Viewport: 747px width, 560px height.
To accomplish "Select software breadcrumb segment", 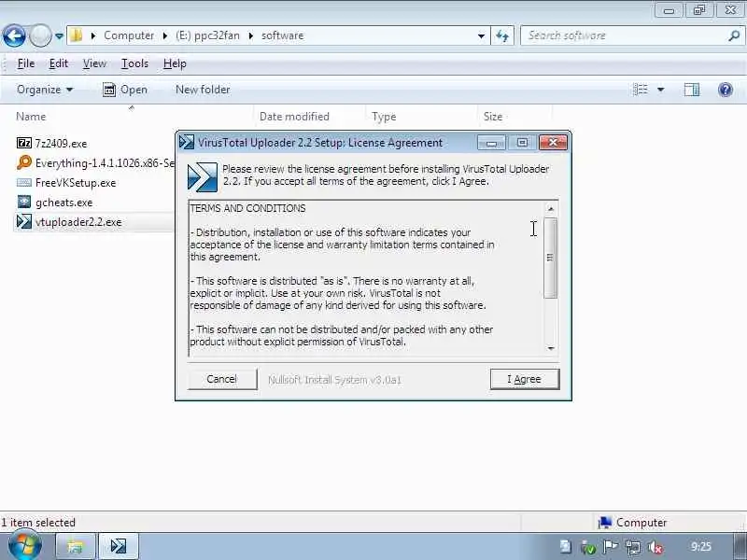I will tap(283, 35).
